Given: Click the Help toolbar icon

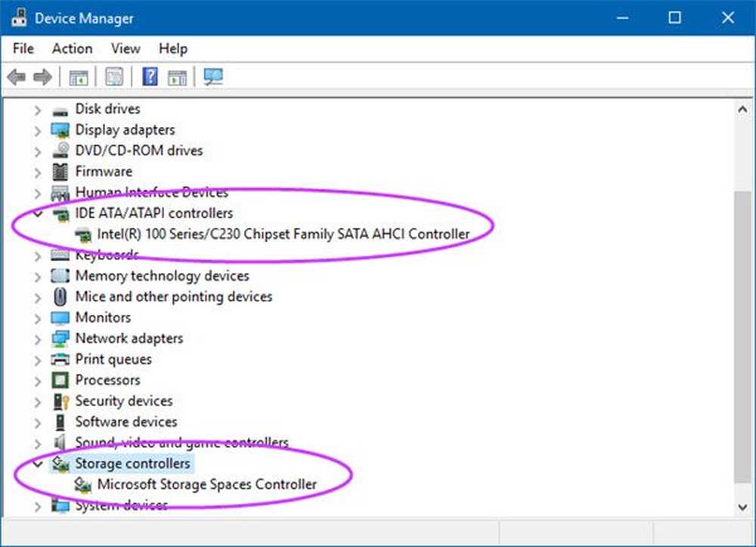Looking at the screenshot, I should pyautogui.click(x=149, y=76).
